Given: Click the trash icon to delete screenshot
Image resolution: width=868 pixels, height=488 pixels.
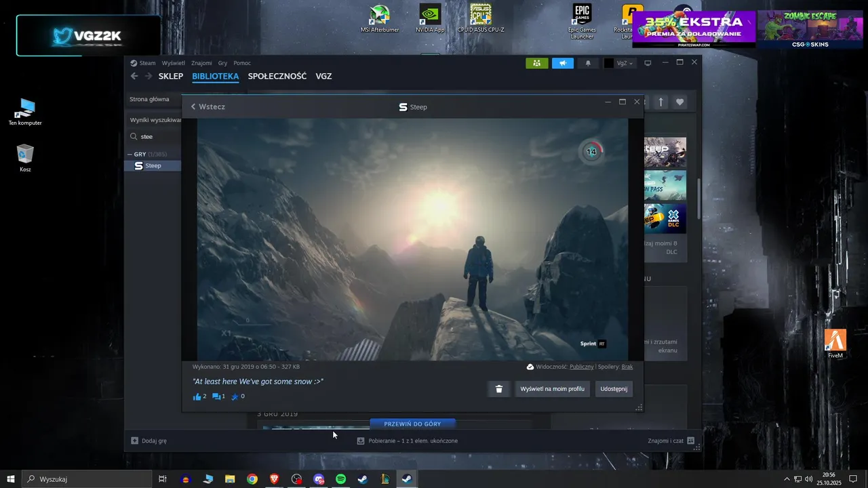Looking at the screenshot, I should (499, 389).
